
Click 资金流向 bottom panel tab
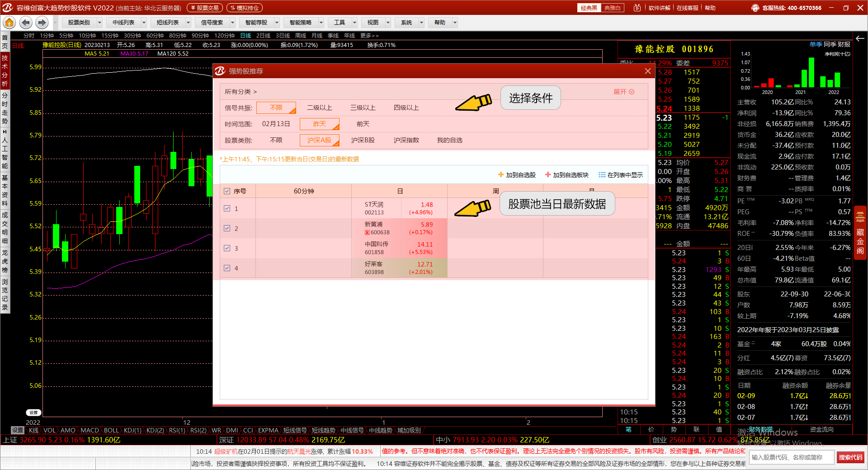822,429
